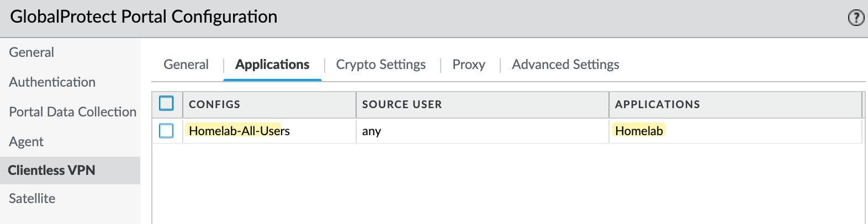
Task: Click the Homelab application entry
Action: click(x=639, y=131)
